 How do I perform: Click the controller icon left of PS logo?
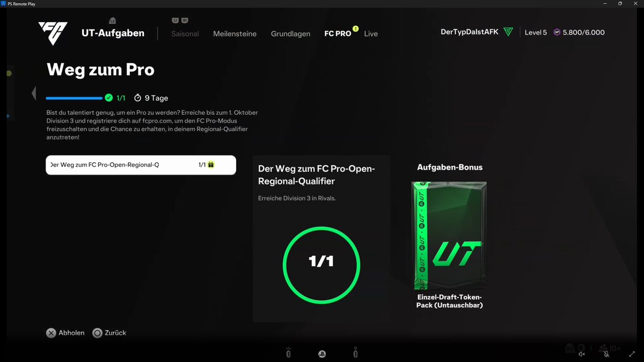pos(288,353)
